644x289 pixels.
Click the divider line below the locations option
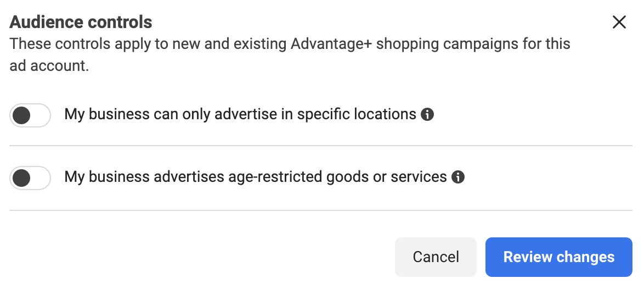(x=321, y=146)
